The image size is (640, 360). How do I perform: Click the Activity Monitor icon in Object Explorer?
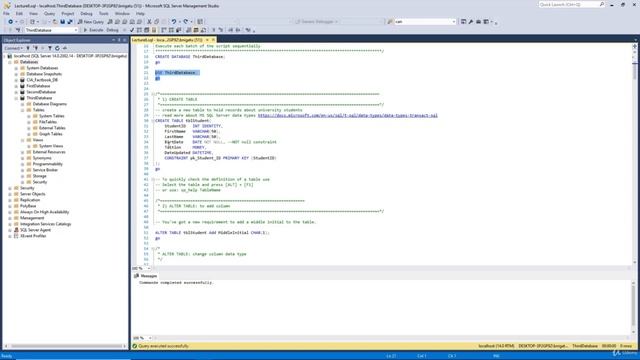coord(64,48)
